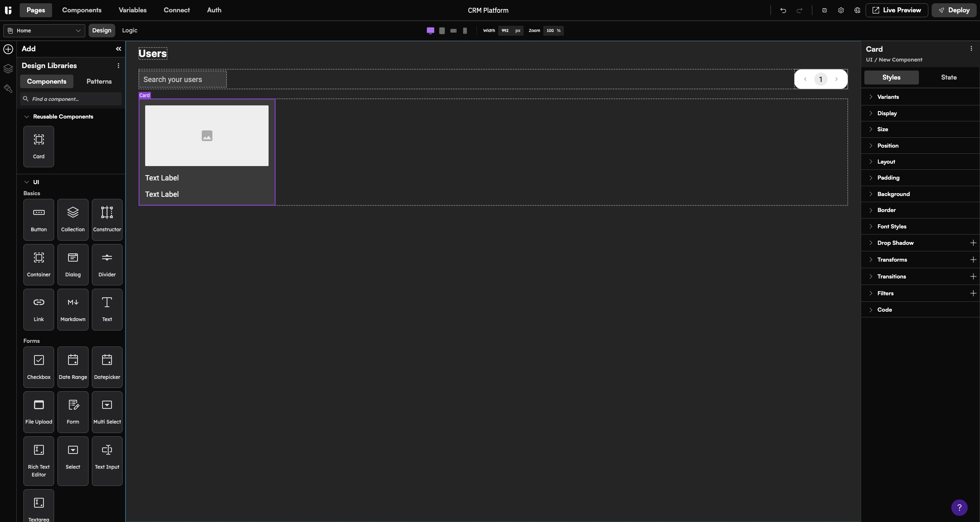The height and width of the screenshot is (522, 980).
Task: Pick the File Upload component tile
Action: click(x=39, y=412)
